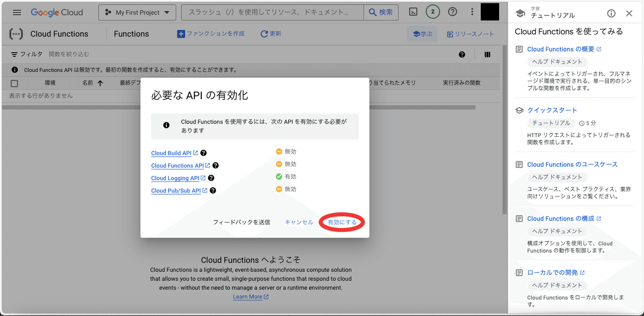The height and width of the screenshot is (316, 644).
Task: Click the vertical scrollbar of main page
Action: (x=504, y=129)
